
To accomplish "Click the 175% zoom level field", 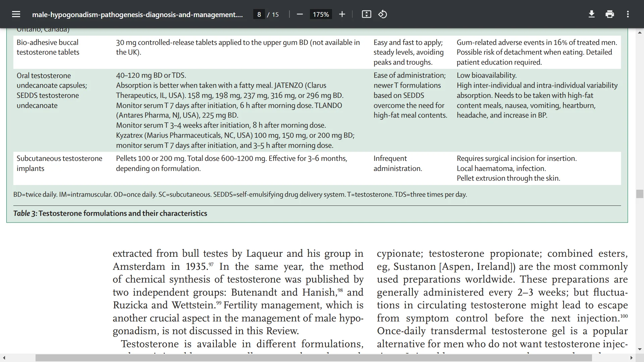I will [x=321, y=14].
